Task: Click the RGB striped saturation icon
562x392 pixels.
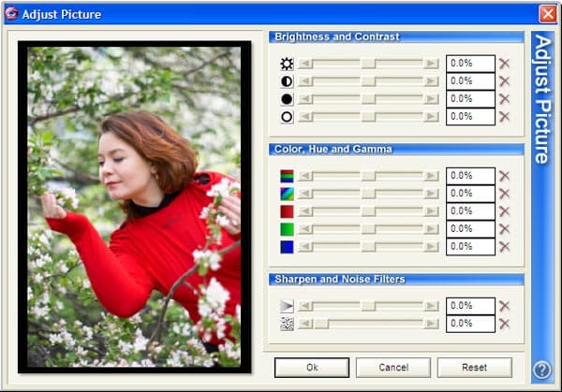Action: tap(287, 176)
